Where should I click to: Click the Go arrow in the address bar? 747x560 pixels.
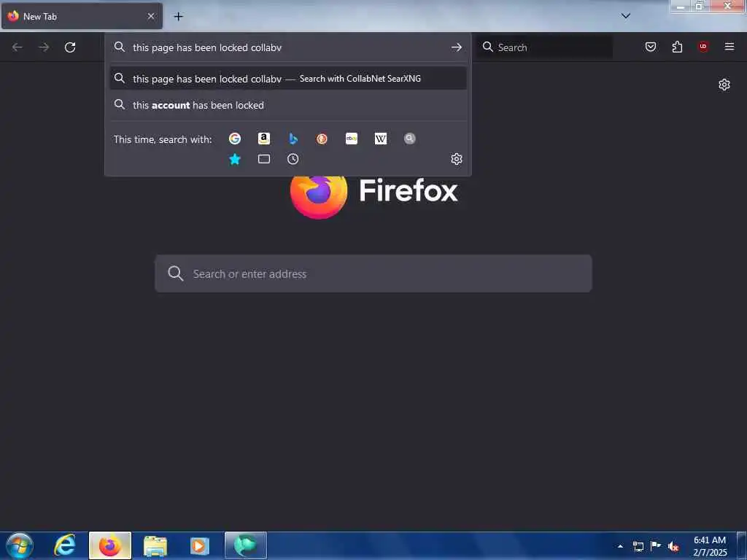[x=457, y=47]
